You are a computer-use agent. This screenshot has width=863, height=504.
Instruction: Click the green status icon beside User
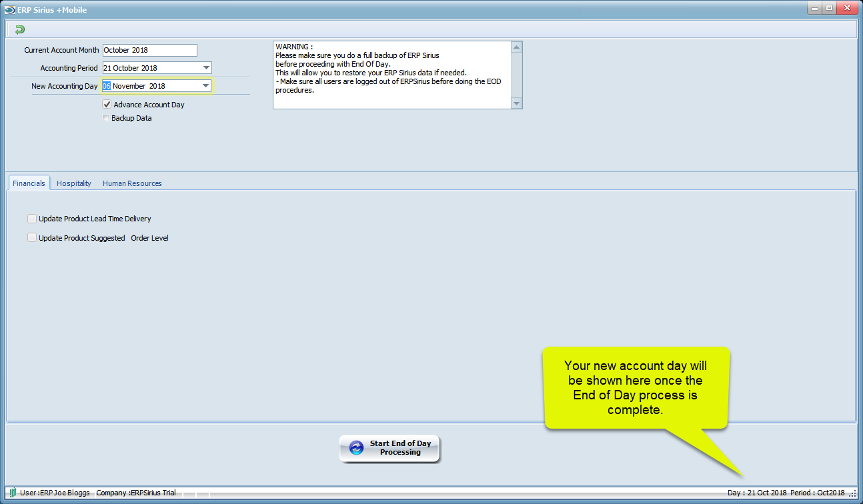click(x=13, y=493)
